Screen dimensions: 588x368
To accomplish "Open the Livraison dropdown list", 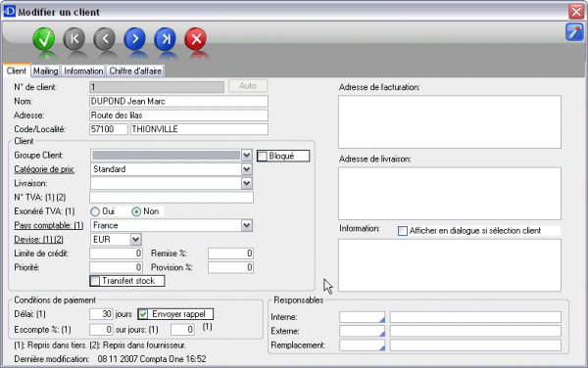I will (246, 183).
